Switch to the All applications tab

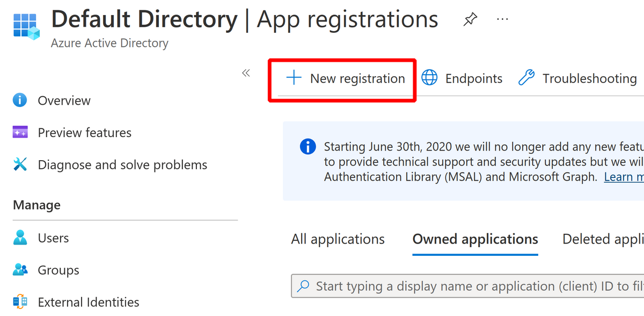[338, 239]
